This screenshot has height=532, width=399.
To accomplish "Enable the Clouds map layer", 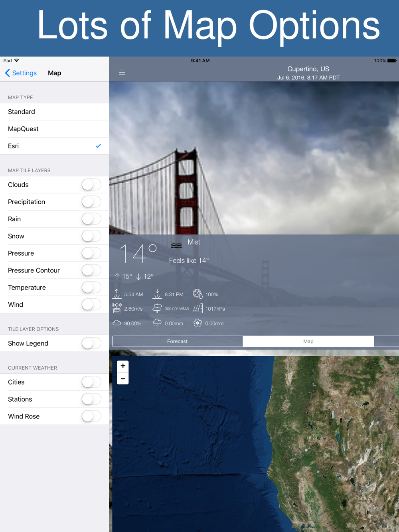I will point(91,185).
